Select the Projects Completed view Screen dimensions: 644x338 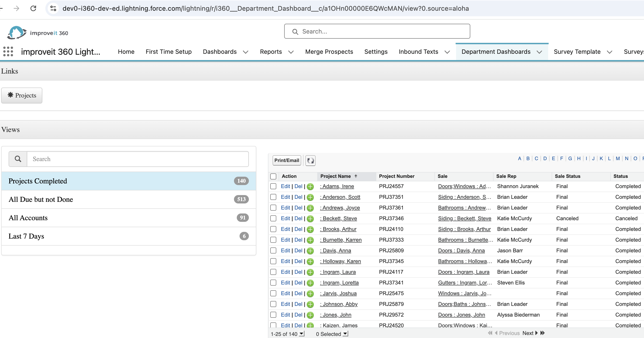click(129, 181)
